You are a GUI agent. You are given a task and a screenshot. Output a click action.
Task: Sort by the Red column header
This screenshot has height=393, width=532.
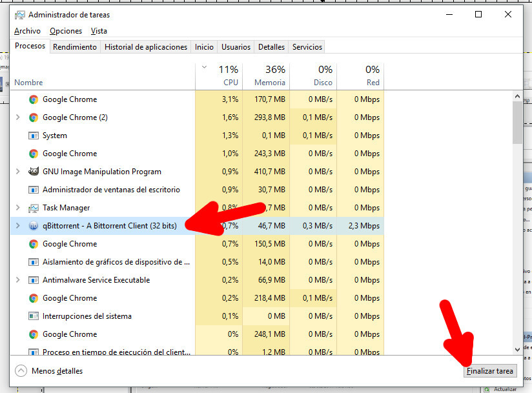[360, 76]
